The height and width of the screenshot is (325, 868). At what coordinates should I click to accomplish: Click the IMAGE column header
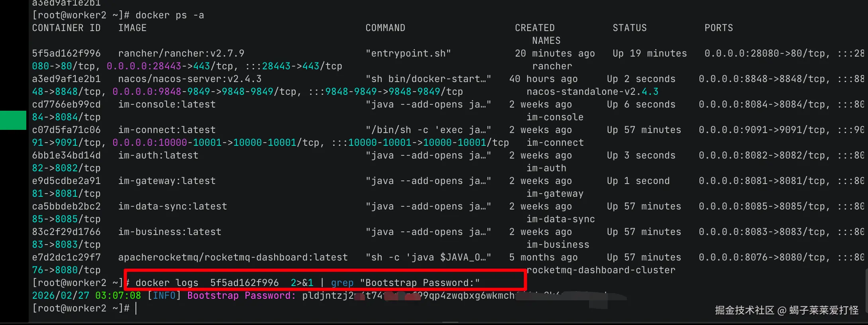[x=132, y=28]
